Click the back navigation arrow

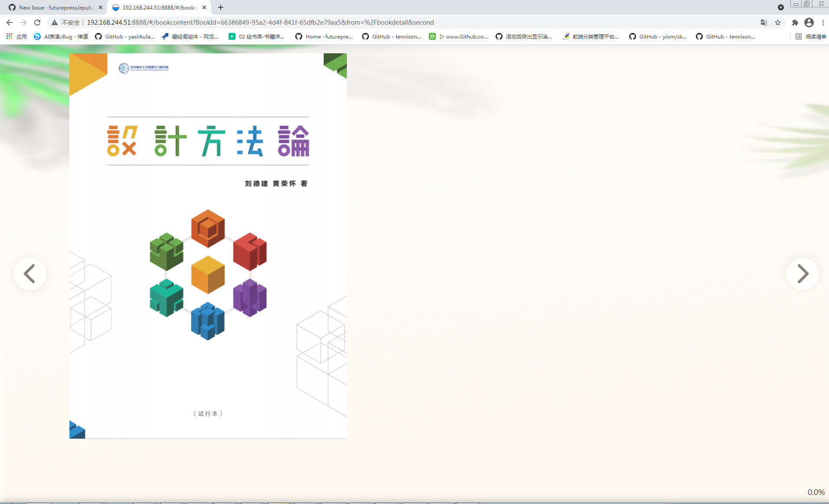(x=9, y=22)
